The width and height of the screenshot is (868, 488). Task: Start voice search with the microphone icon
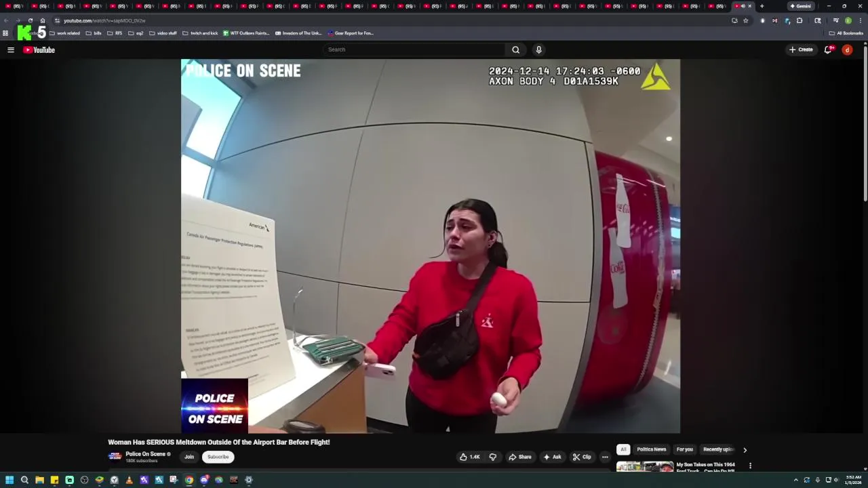tap(538, 49)
